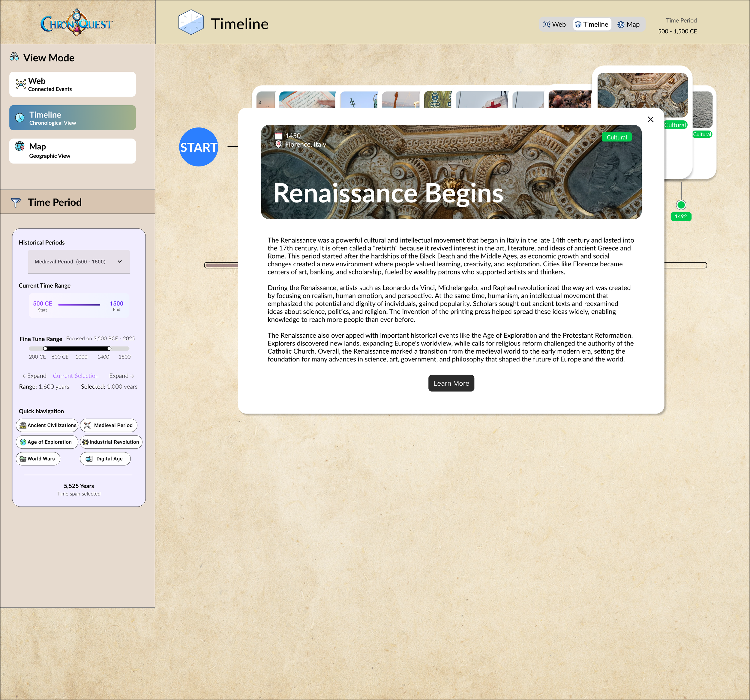Select the World Wars tank icon
The height and width of the screenshot is (700, 750).
pos(22,459)
